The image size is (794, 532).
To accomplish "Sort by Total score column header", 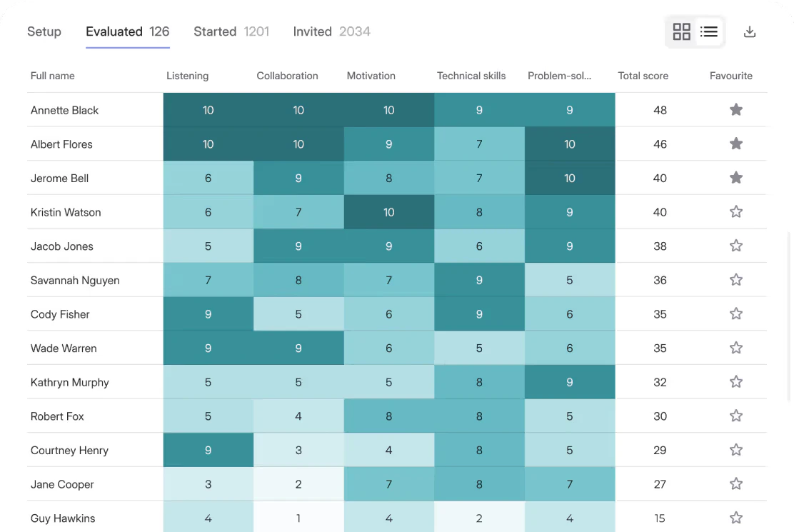I will (x=643, y=76).
